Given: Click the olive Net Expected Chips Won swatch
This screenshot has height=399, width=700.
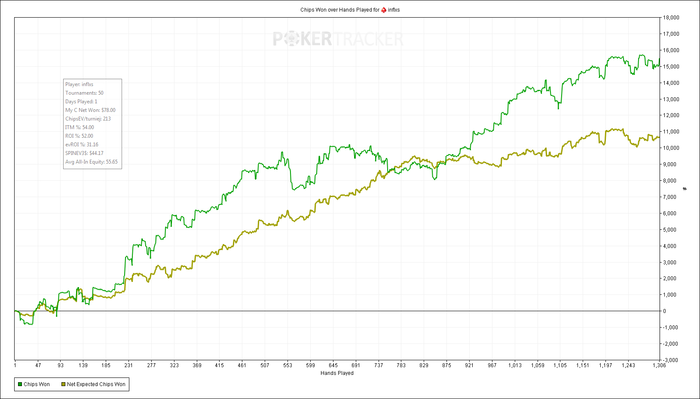Looking at the screenshot, I should pos(63,384).
